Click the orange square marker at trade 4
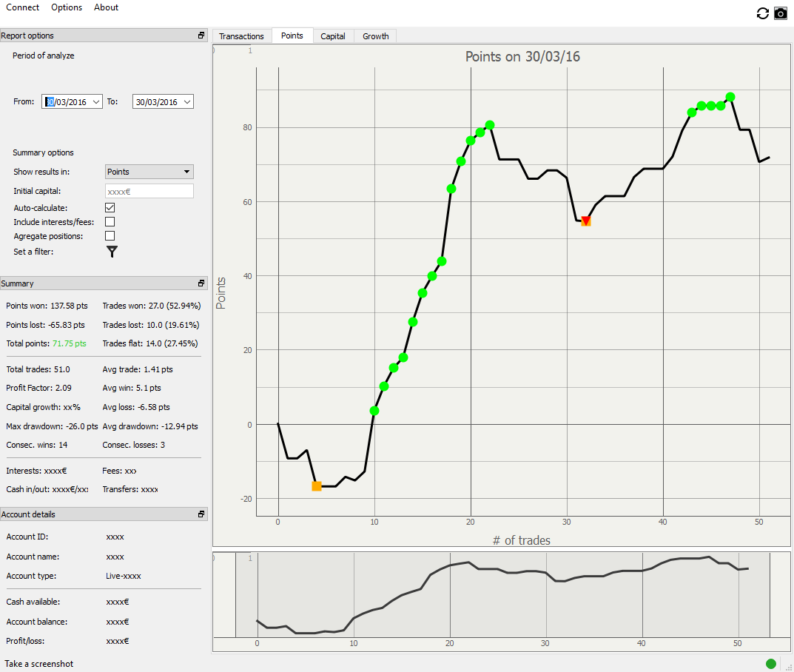This screenshot has height=672, width=794. [317, 486]
